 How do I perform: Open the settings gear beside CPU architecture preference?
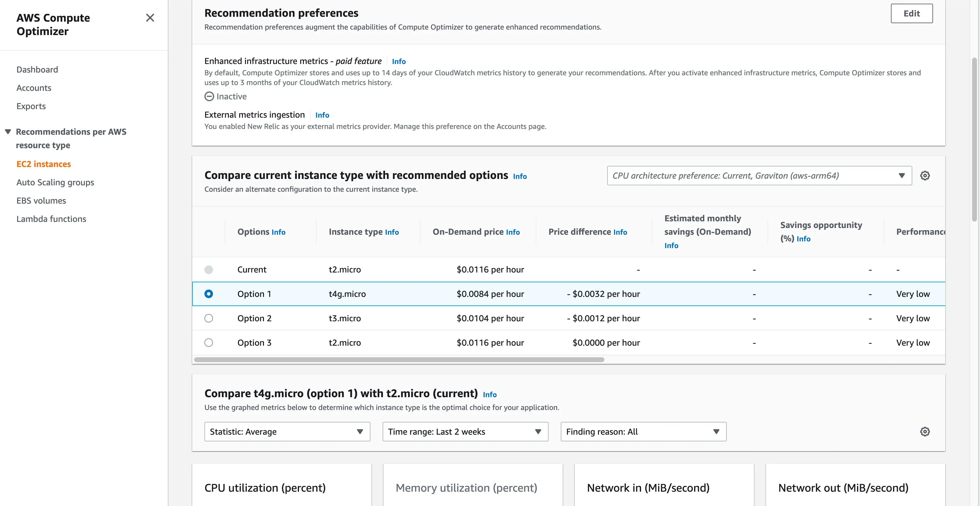pyautogui.click(x=925, y=175)
